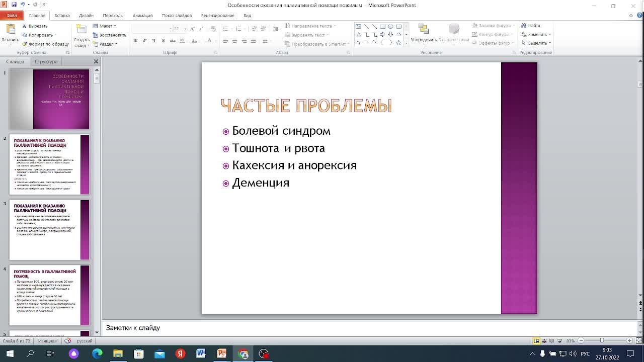Expand the Section (Раздел) dropdown
Image resolution: width=644 pixels, height=362 pixels.
[x=106, y=44]
